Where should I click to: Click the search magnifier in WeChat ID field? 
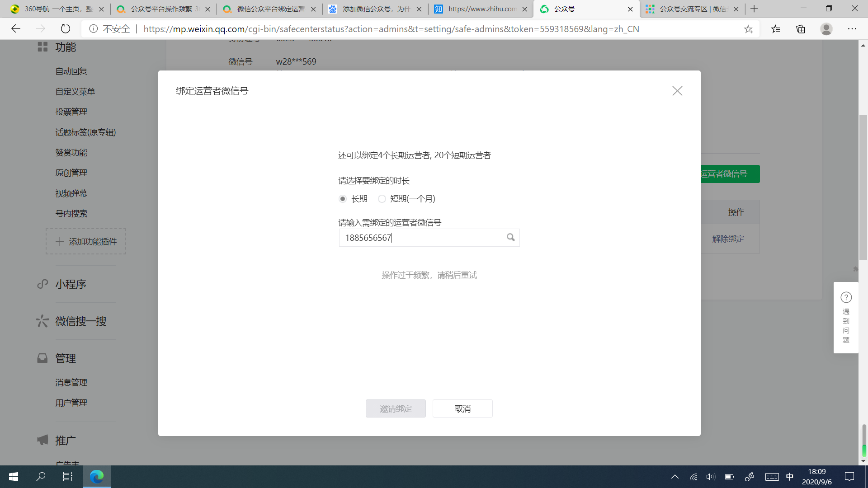[510, 237]
